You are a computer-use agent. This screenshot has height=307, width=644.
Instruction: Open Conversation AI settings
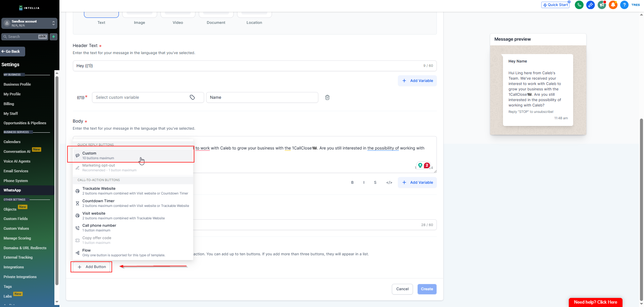pos(17,151)
